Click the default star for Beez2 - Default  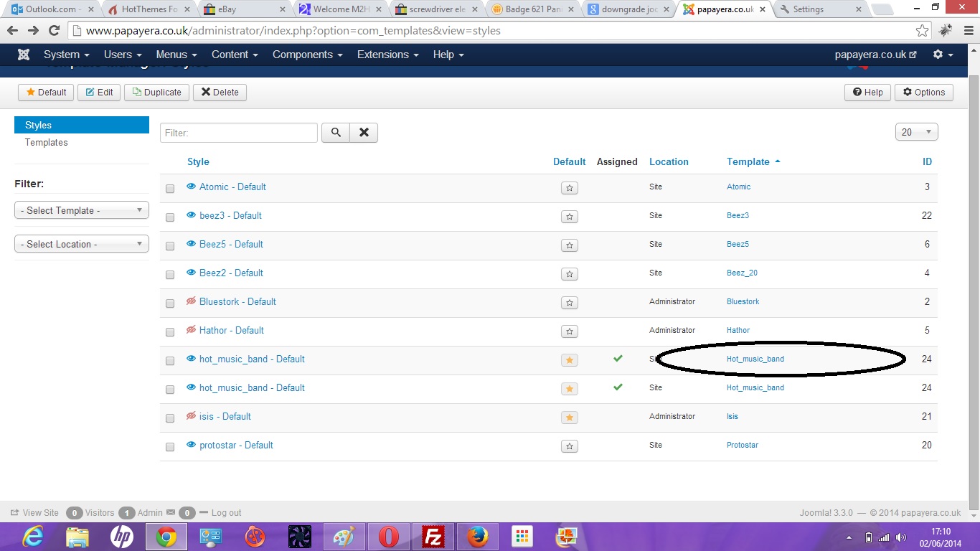tap(570, 274)
